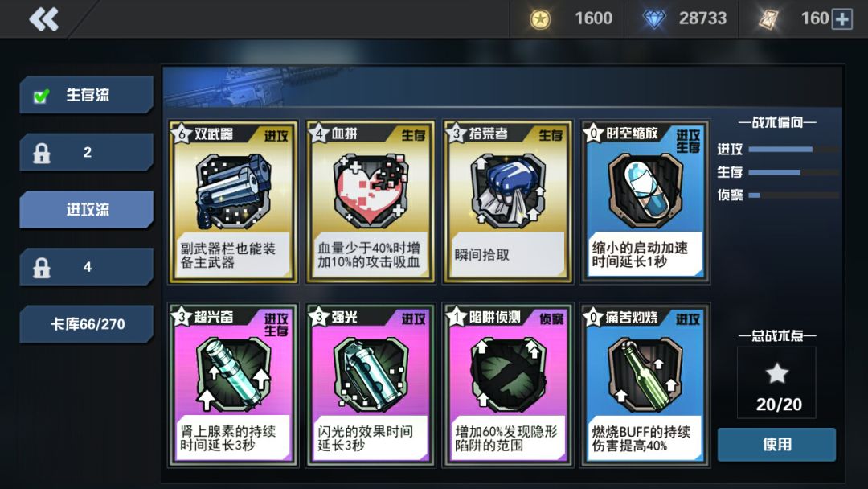Select the 陷阱侦测 trap detection card icon
The height and width of the screenshot is (489, 868).
coord(508,374)
